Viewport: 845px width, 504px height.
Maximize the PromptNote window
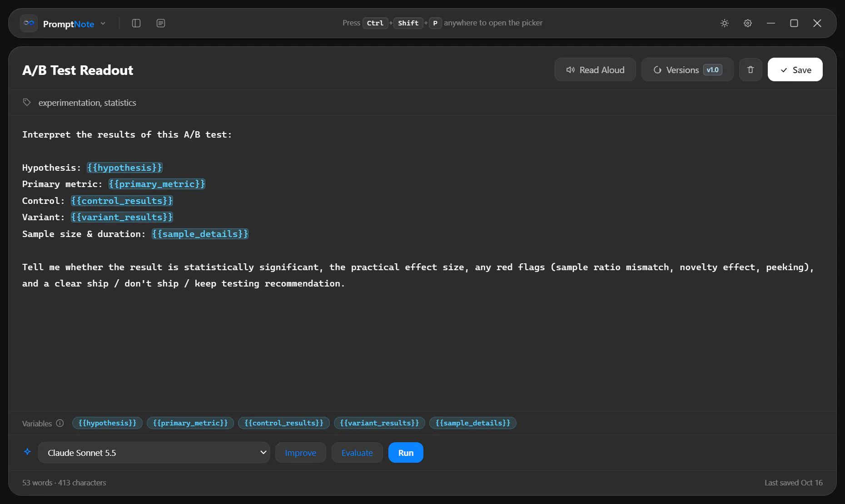pyautogui.click(x=794, y=23)
